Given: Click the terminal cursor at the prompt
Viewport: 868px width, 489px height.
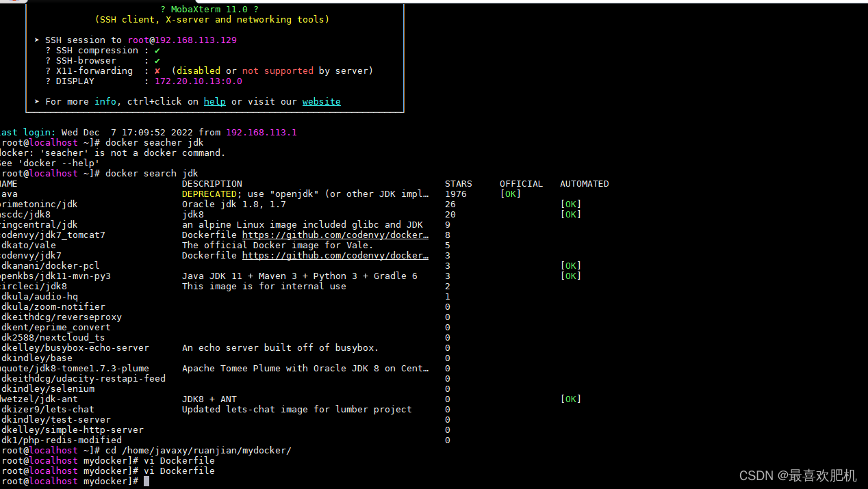Looking at the screenshot, I should point(146,481).
